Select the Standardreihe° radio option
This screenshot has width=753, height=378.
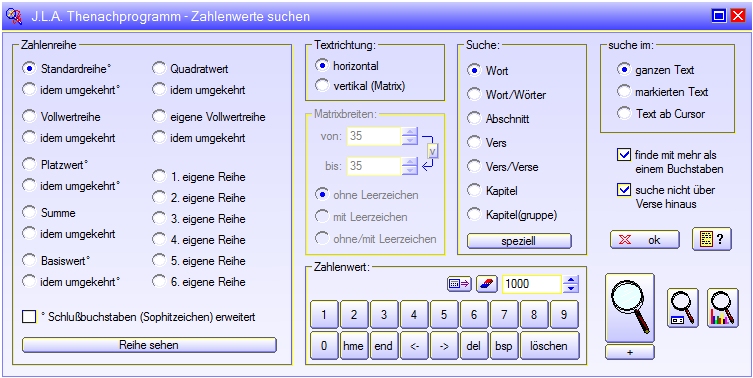[x=30, y=69]
